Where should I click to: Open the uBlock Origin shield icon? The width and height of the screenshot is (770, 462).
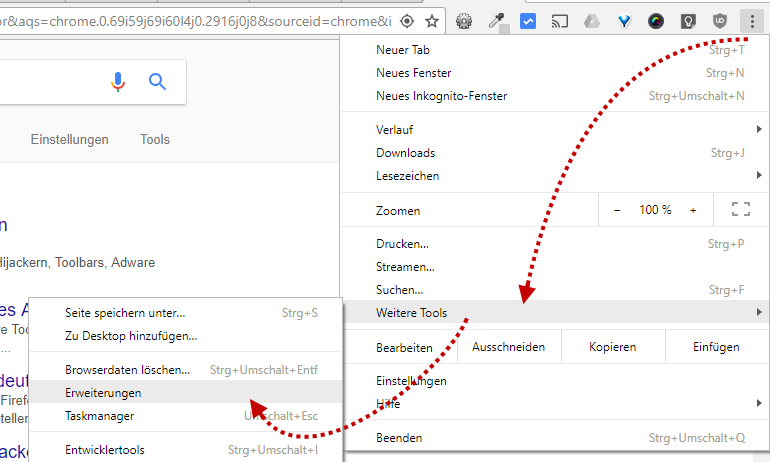pyautogui.click(x=720, y=21)
